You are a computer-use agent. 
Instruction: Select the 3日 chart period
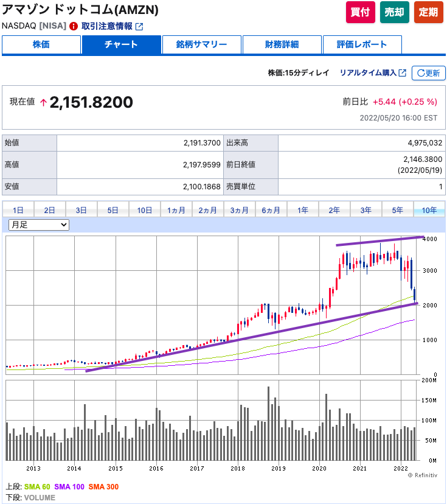(81, 210)
